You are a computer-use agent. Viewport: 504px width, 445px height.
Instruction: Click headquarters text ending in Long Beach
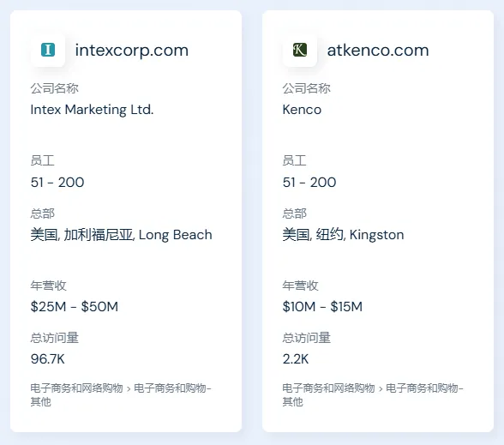(121, 235)
